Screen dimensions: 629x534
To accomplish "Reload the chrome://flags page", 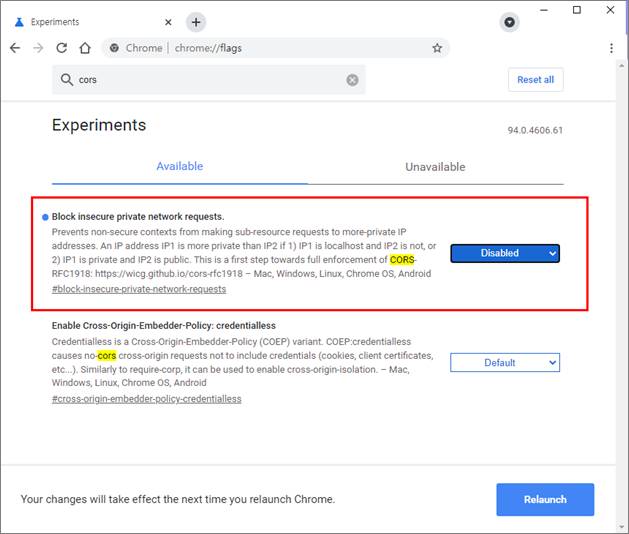I will pyautogui.click(x=62, y=48).
